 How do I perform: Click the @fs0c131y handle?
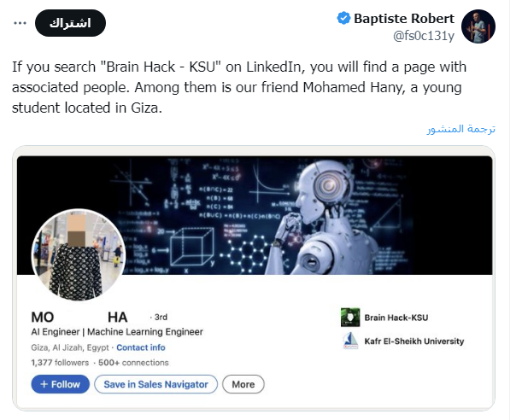(424, 35)
